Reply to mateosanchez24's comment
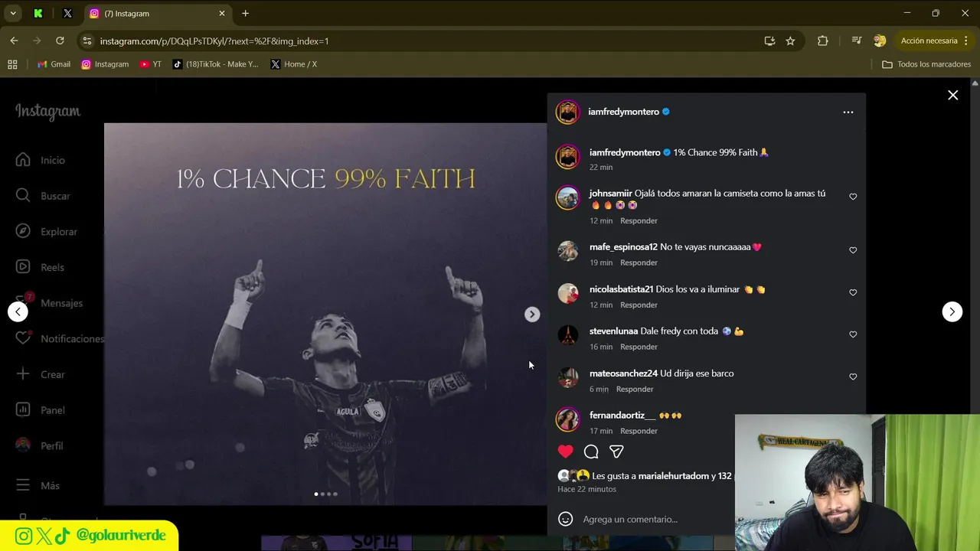Viewport: 980px width, 551px height. tap(635, 389)
